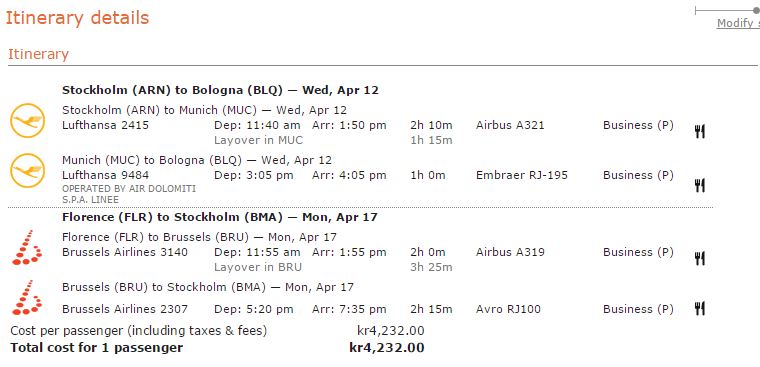Click meal icon on Florence to Brussels flight

699,258
